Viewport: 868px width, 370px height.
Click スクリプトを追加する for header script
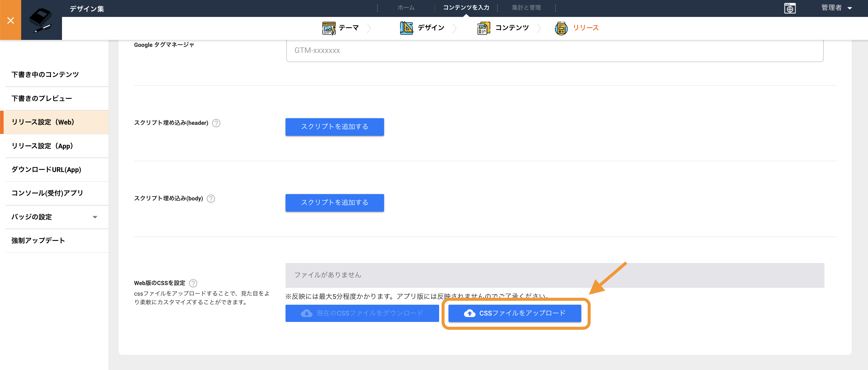tap(334, 127)
